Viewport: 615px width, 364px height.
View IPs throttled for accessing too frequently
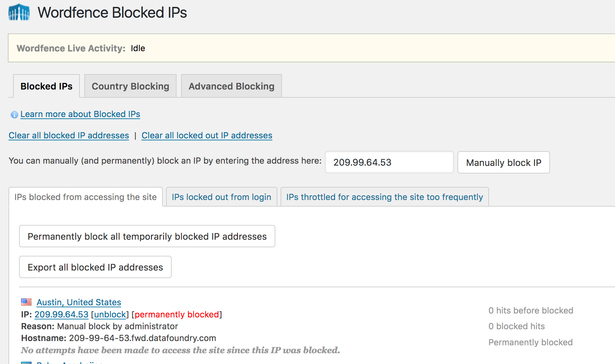click(x=384, y=197)
